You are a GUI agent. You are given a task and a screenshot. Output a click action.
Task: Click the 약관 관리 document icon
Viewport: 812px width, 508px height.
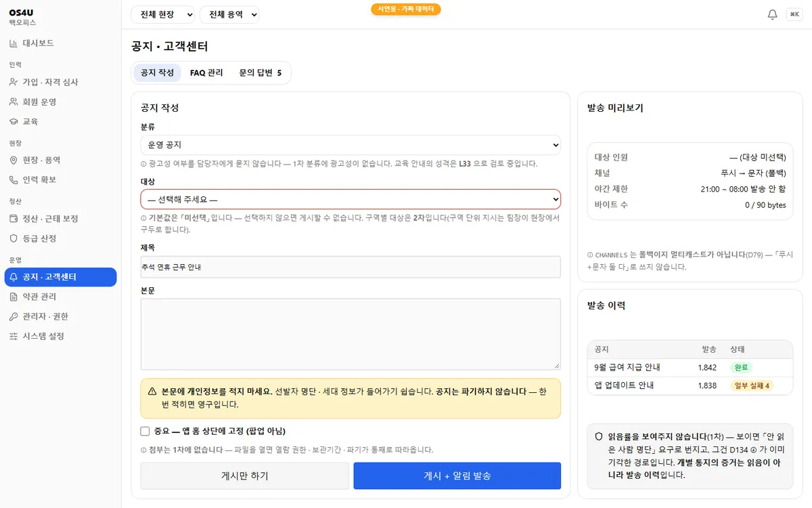pyautogui.click(x=14, y=297)
